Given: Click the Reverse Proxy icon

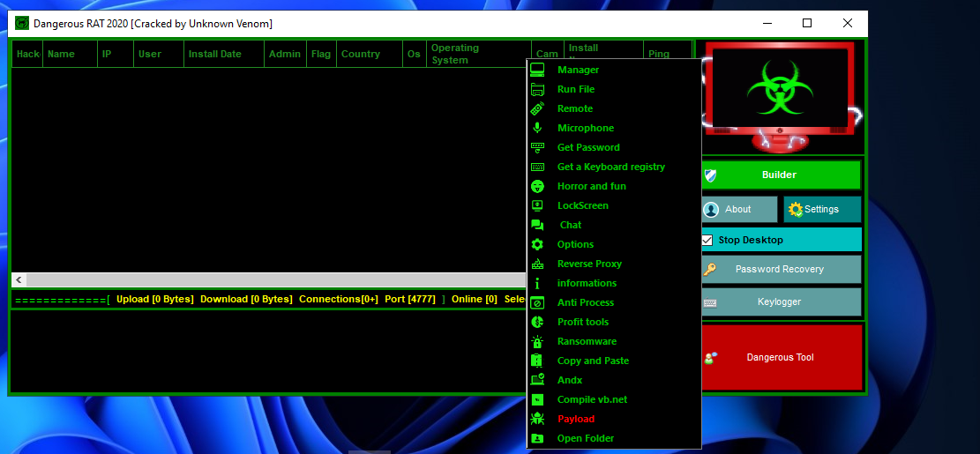Looking at the screenshot, I should pos(537,264).
